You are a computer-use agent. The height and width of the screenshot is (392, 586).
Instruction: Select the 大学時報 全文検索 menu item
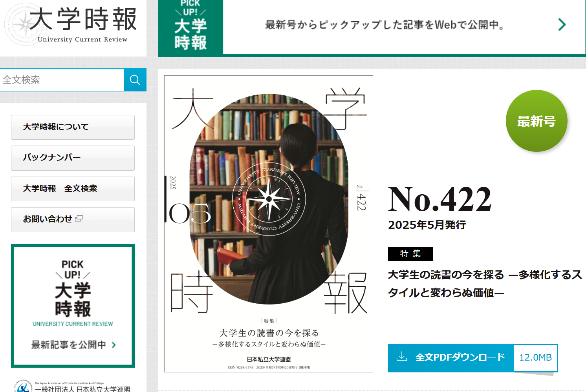[73, 189]
